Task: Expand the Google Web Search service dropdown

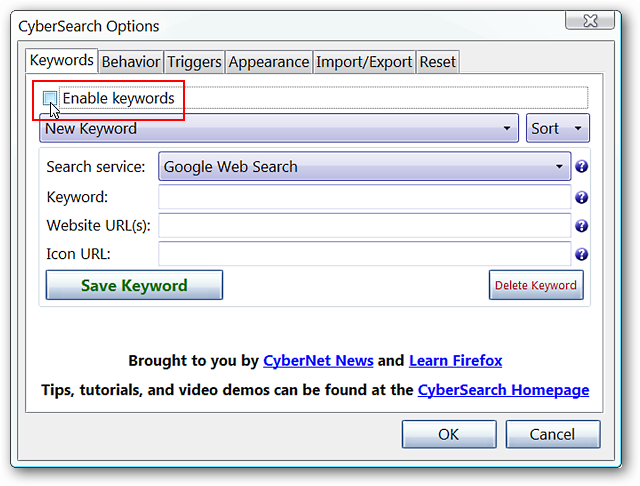Action: [x=364, y=166]
